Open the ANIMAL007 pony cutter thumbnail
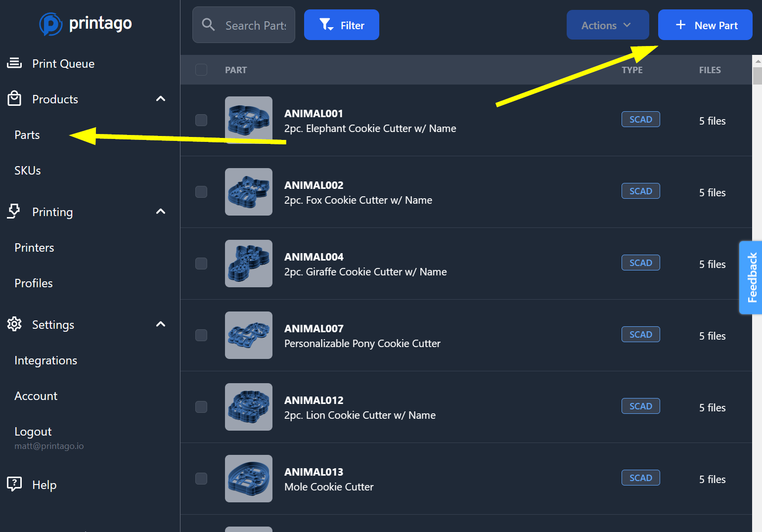 (249, 335)
